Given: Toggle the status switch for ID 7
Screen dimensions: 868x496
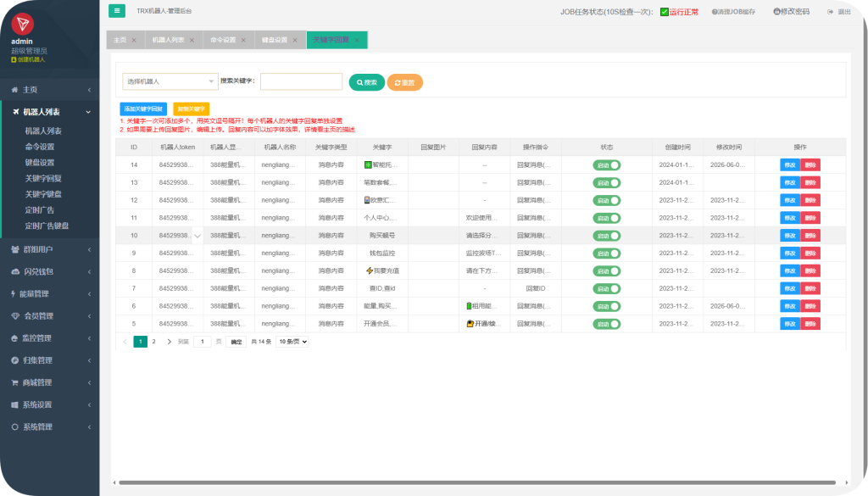Looking at the screenshot, I should pos(607,289).
